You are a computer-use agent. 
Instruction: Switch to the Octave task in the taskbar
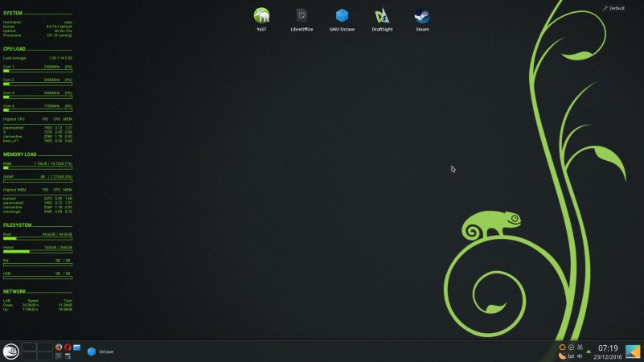[100, 352]
